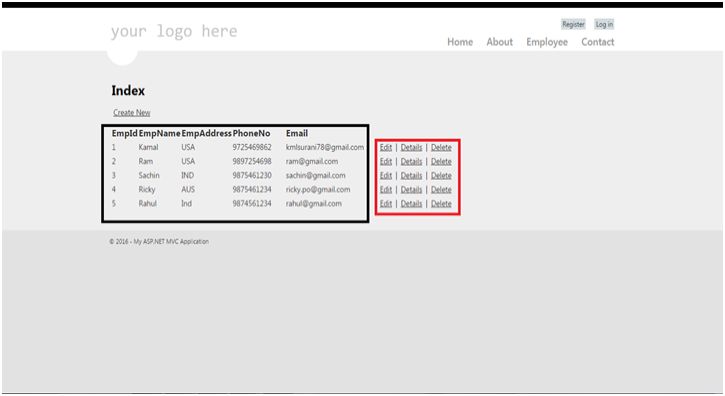
Task: Select the name cell 'Sachin'
Action: [x=149, y=175]
